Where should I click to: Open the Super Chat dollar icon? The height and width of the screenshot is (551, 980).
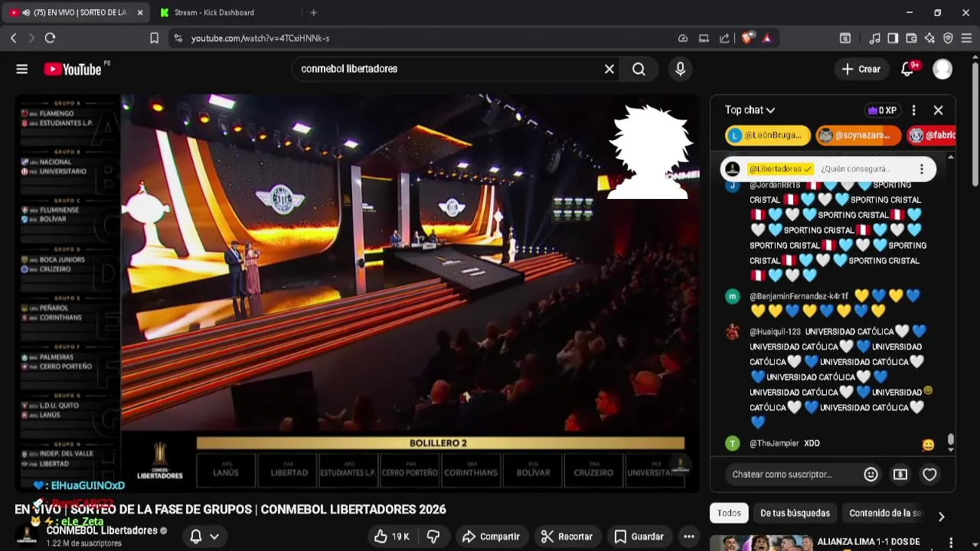pos(900,474)
